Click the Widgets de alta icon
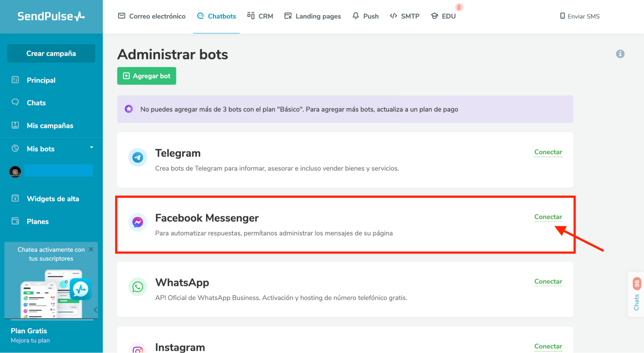 [15, 198]
